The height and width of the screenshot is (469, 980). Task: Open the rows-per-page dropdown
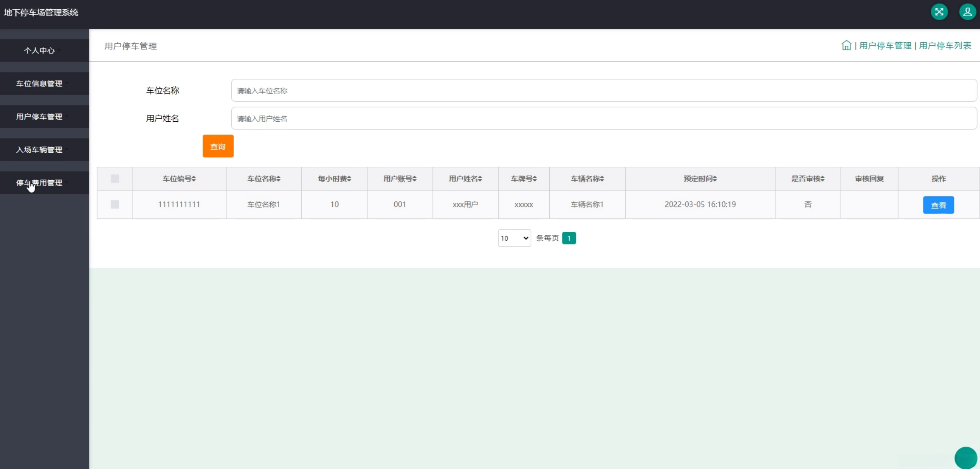coord(514,238)
